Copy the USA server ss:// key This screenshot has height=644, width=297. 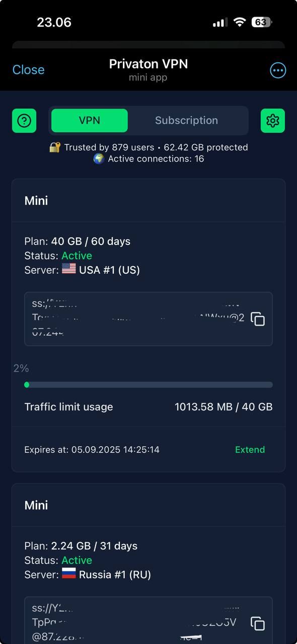pos(258,319)
